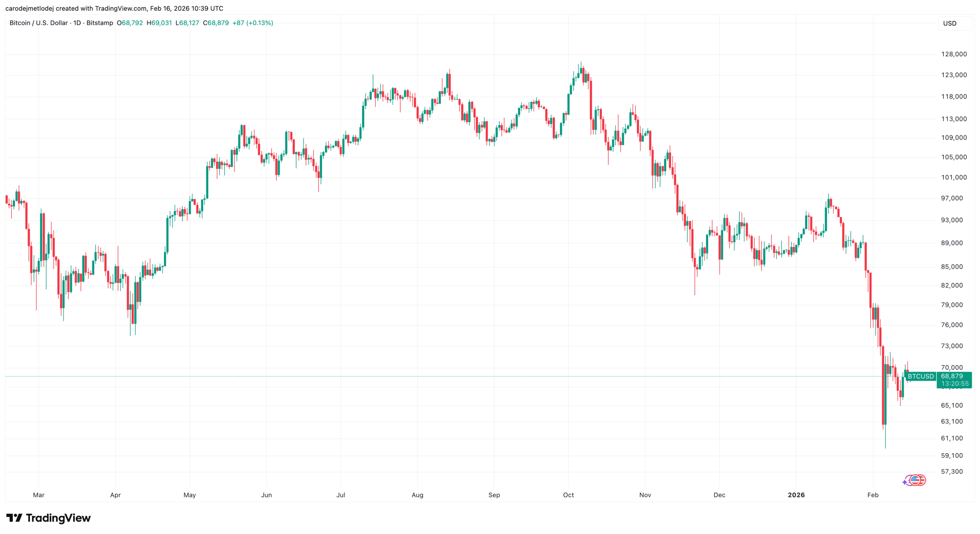
Task: Click the BTCUSD symbol price tag
Action: (x=921, y=376)
